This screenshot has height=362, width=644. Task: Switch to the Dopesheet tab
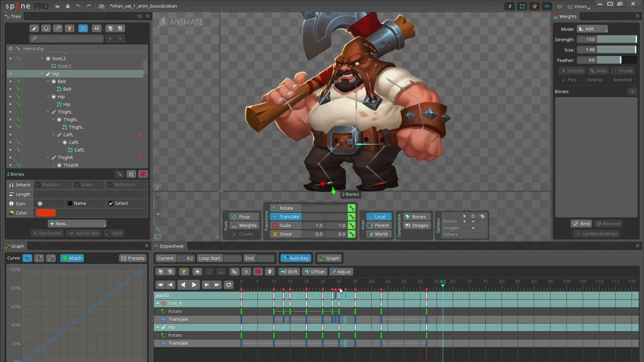169,246
